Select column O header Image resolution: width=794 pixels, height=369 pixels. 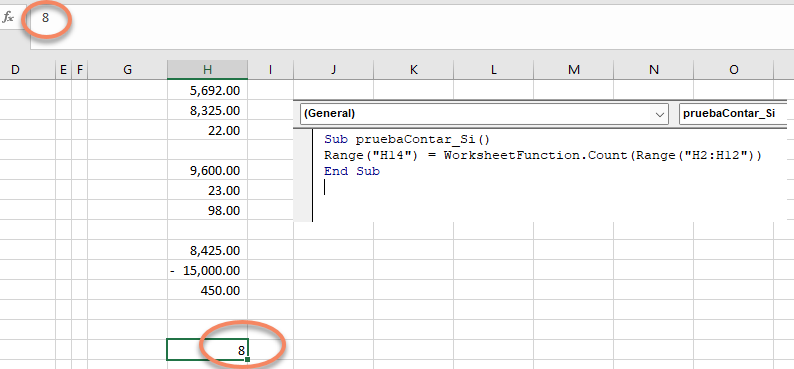733,70
